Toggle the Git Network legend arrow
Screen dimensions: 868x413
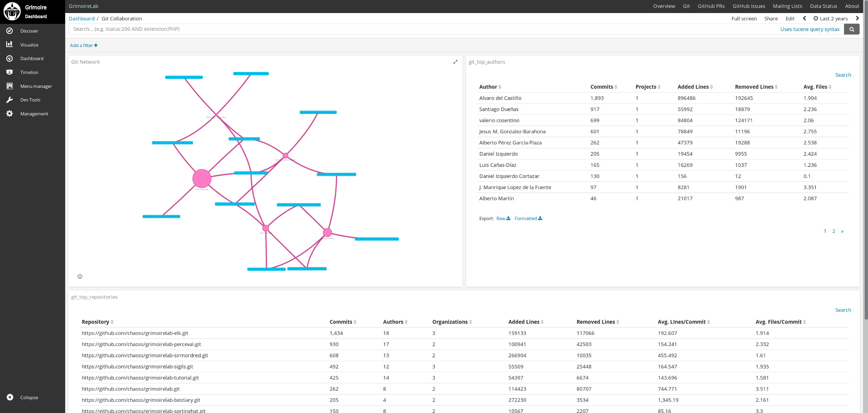coord(80,277)
